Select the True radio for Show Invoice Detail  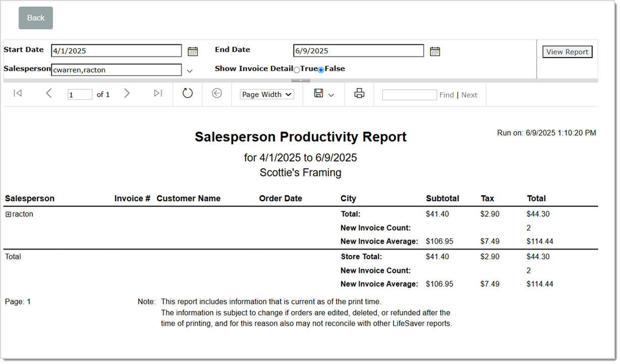point(297,69)
